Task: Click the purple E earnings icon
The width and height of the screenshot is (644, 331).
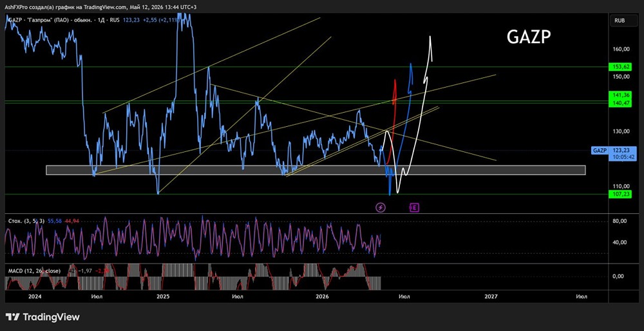Action: (x=414, y=207)
